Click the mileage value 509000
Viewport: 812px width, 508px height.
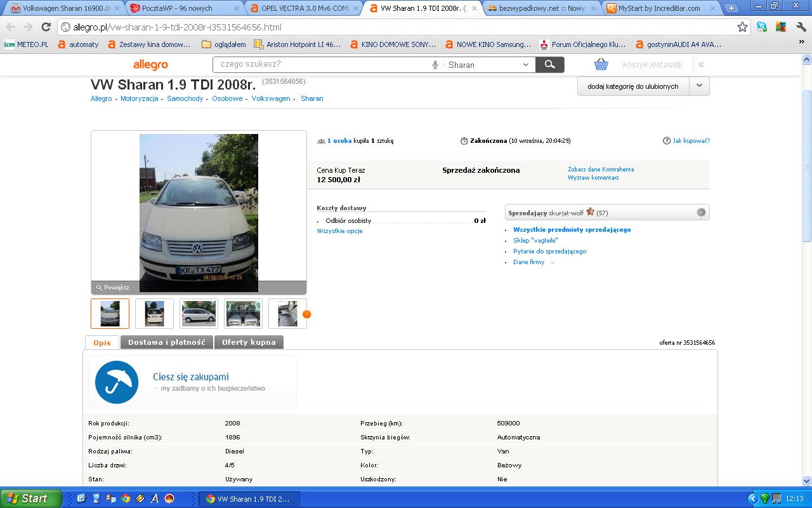click(x=509, y=423)
